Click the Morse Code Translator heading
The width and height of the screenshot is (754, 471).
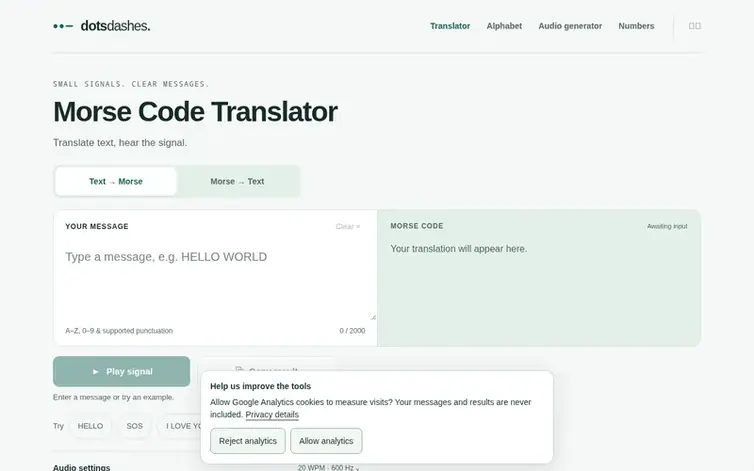(195, 112)
